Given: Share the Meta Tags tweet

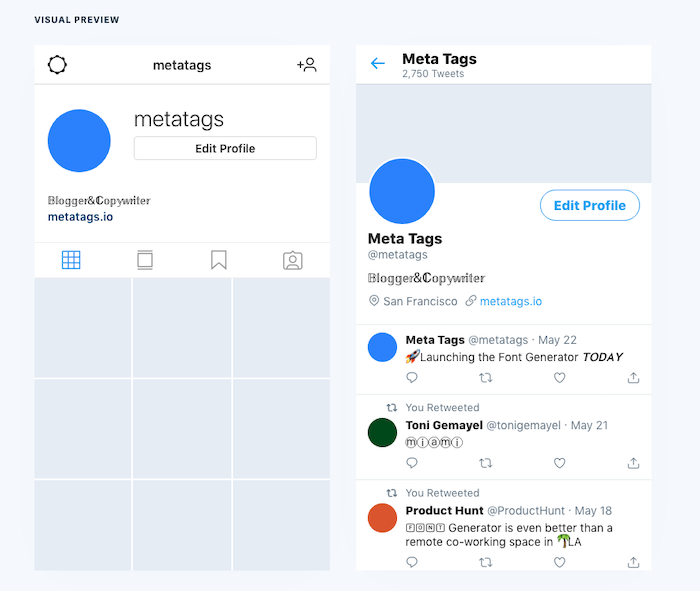Looking at the screenshot, I should coord(633,378).
